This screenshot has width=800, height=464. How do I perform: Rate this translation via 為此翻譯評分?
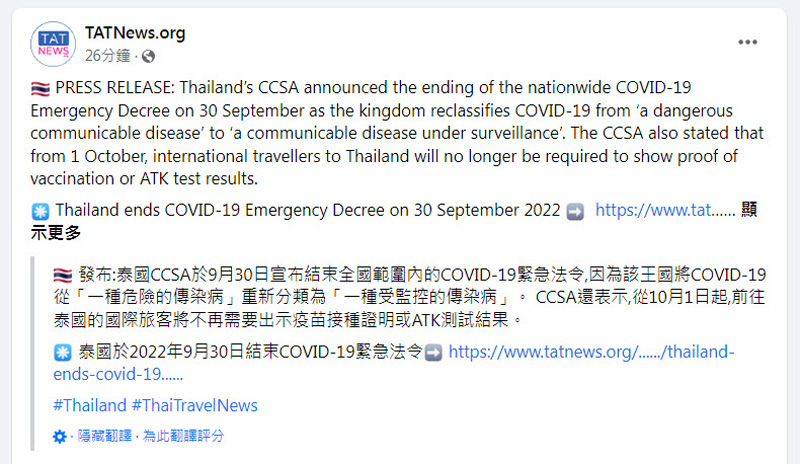click(183, 436)
